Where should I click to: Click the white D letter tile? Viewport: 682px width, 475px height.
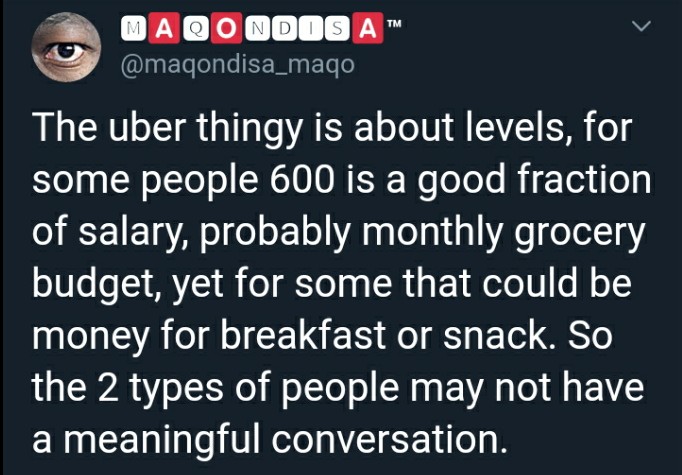(x=284, y=29)
